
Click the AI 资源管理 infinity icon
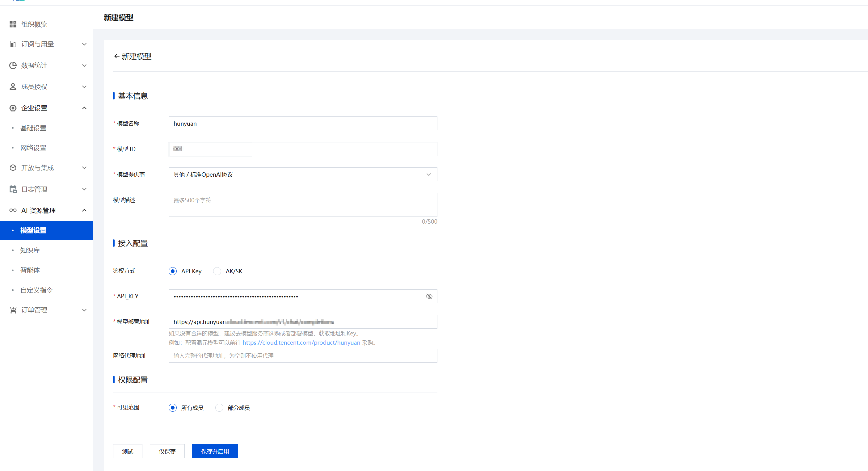coord(13,210)
